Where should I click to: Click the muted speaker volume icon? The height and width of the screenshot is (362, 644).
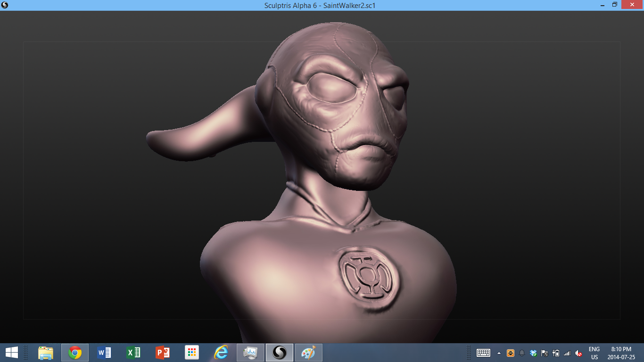pos(578,353)
